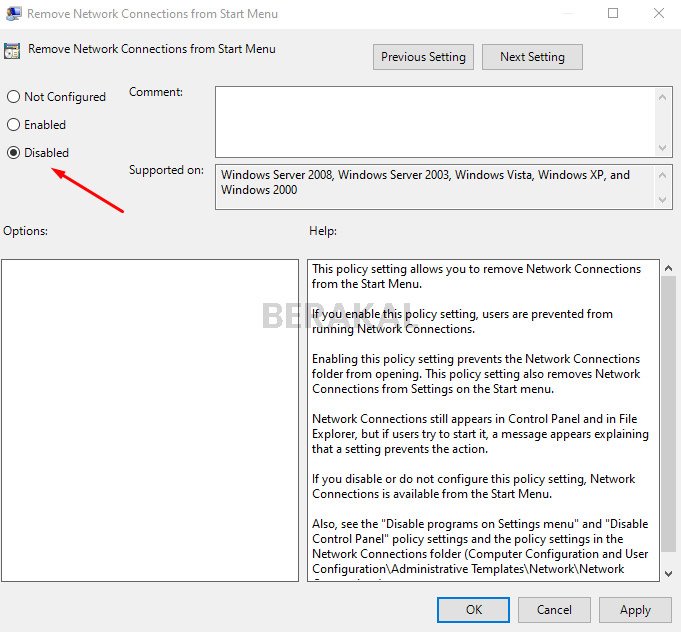Screen dimensions: 681x632
Task: Click the 'Comment:' label
Action: click(156, 92)
